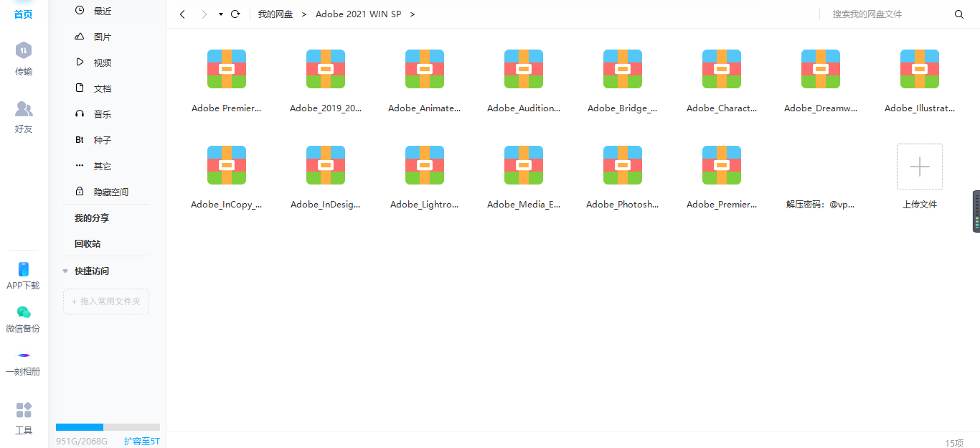Refresh the current folder
Screen dimensions: 980x448
click(x=235, y=14)
